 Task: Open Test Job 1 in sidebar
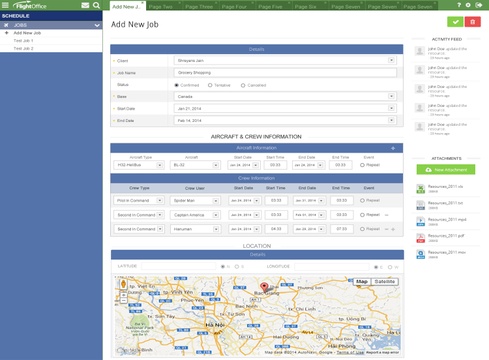click(x=23, y=41)
